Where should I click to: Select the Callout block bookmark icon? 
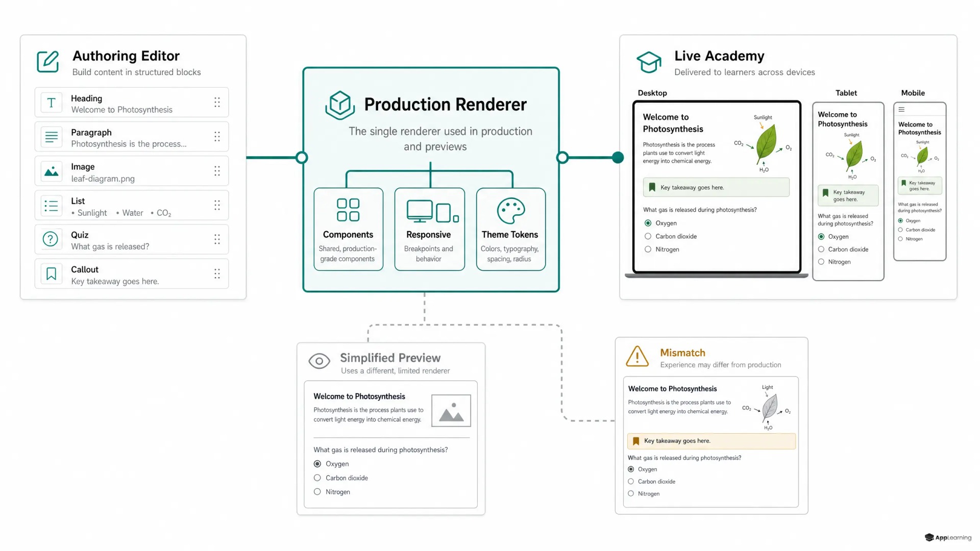51,274
